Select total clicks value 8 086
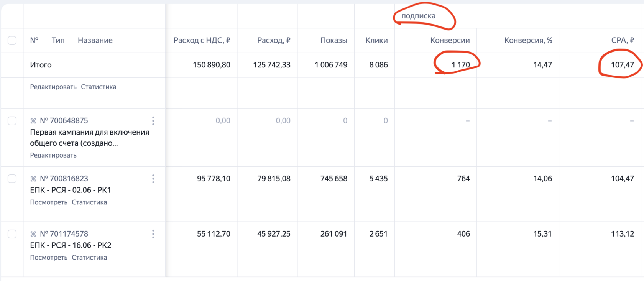The height and width of the screenshot is (281, 644). 379,65
